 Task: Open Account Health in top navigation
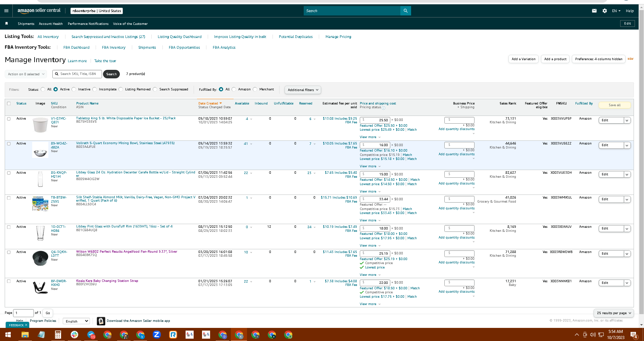point(51,24)
